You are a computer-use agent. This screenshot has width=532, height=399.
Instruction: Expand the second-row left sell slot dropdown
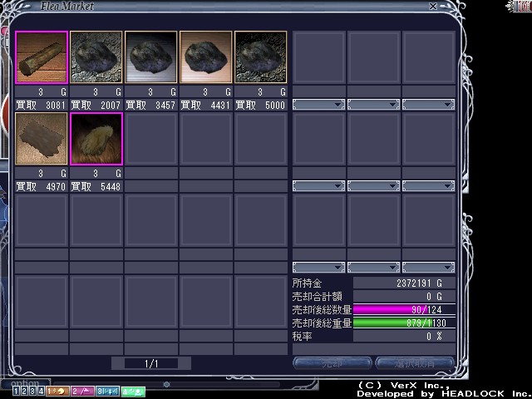[x=318, y=186]
